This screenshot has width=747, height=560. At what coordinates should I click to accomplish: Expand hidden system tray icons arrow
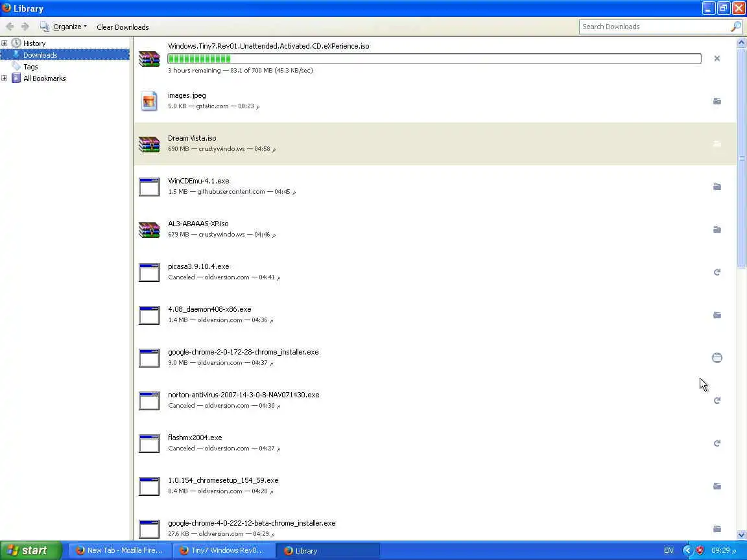click(687, 550)
